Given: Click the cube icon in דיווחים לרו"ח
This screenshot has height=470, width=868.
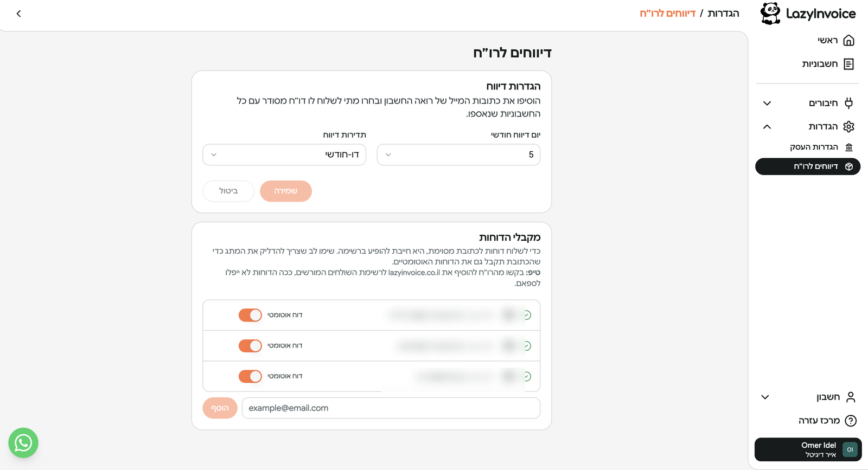Looking at the screenshot, I should tap(849, 166).
